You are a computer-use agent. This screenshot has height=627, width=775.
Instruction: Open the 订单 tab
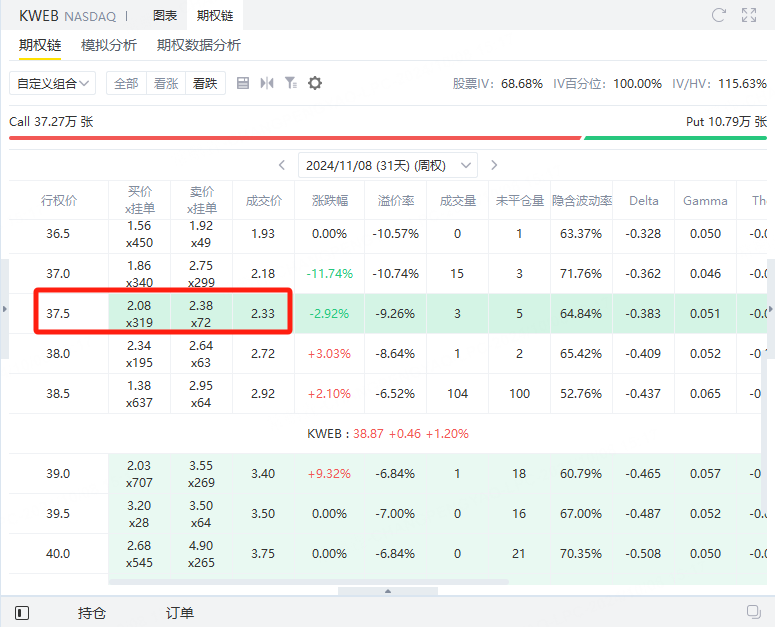tap(180, 613)
